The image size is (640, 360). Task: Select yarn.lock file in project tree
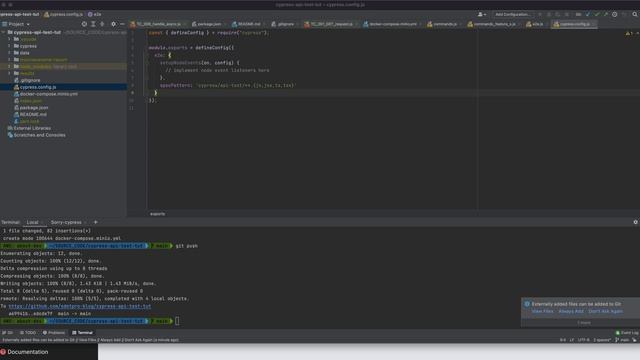pyautogui.click(x=27, y=121)
